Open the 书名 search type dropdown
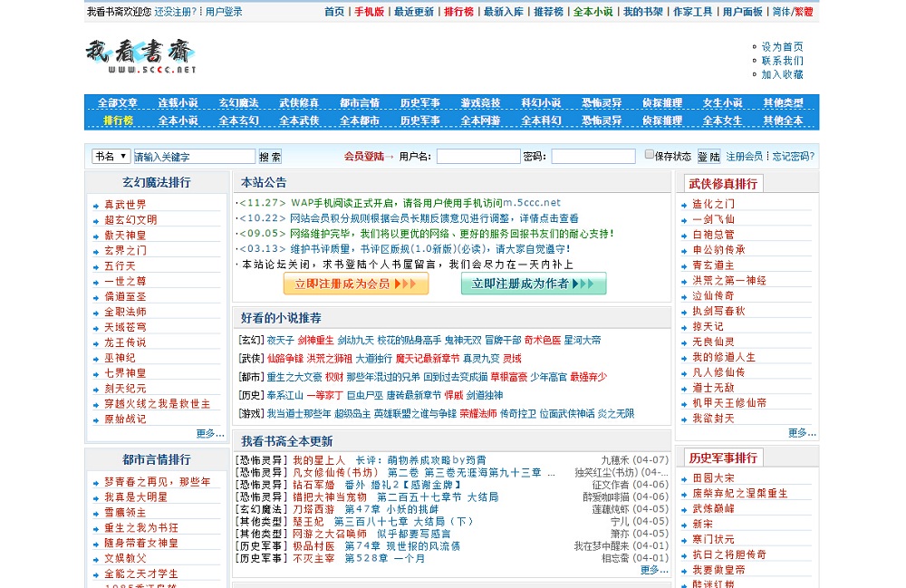906x588 pixels. 111,157
